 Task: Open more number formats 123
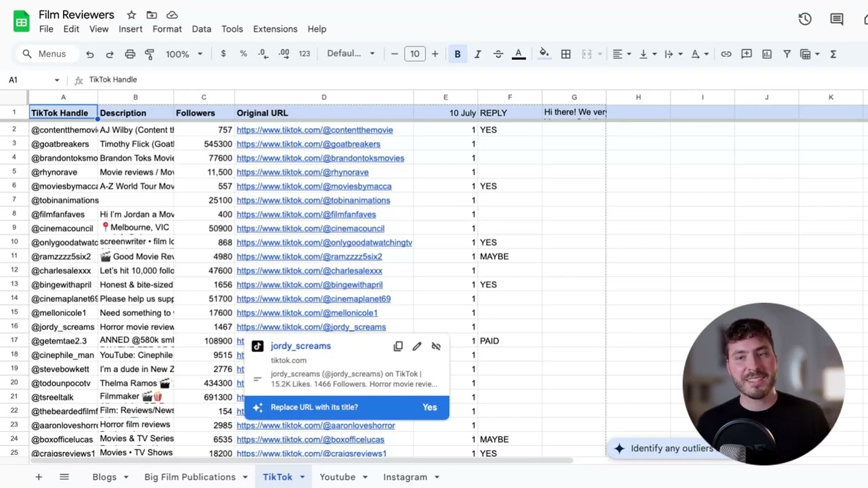[x=304, y=54]
